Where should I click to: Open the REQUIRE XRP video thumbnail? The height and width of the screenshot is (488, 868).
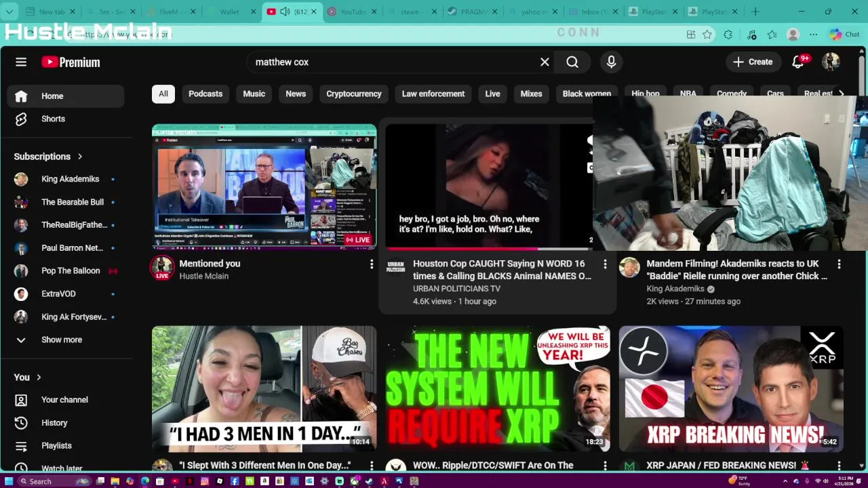tap(498, 388)
